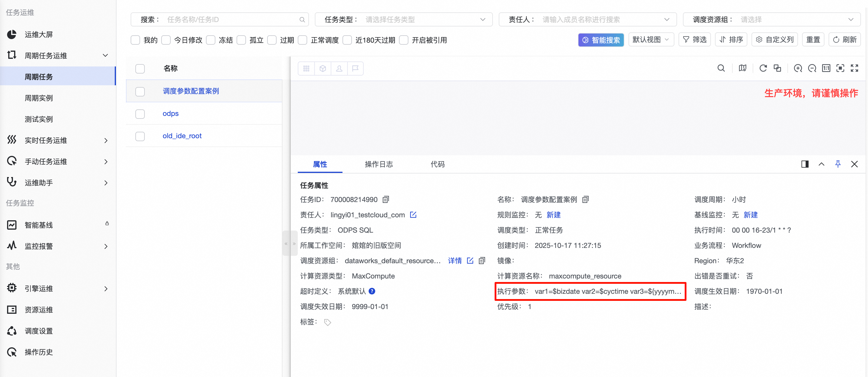This screenshot has width=868, height=377.
Task: Select the owner (person) view icon
Action: (339, 68)
